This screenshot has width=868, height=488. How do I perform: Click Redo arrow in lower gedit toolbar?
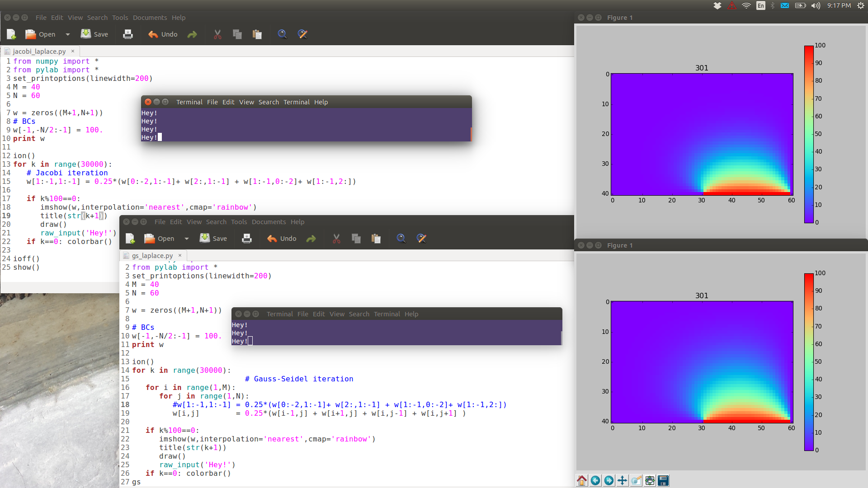click(x=311, y=239)
